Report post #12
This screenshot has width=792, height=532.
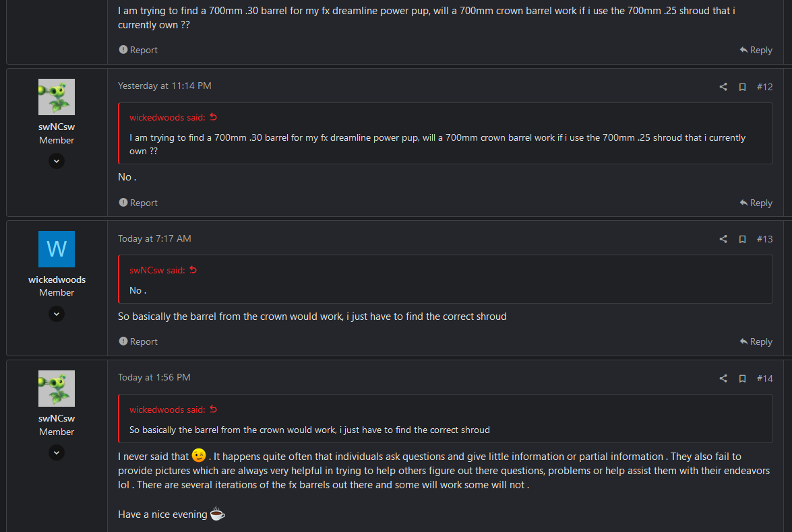tap(138, 203)
